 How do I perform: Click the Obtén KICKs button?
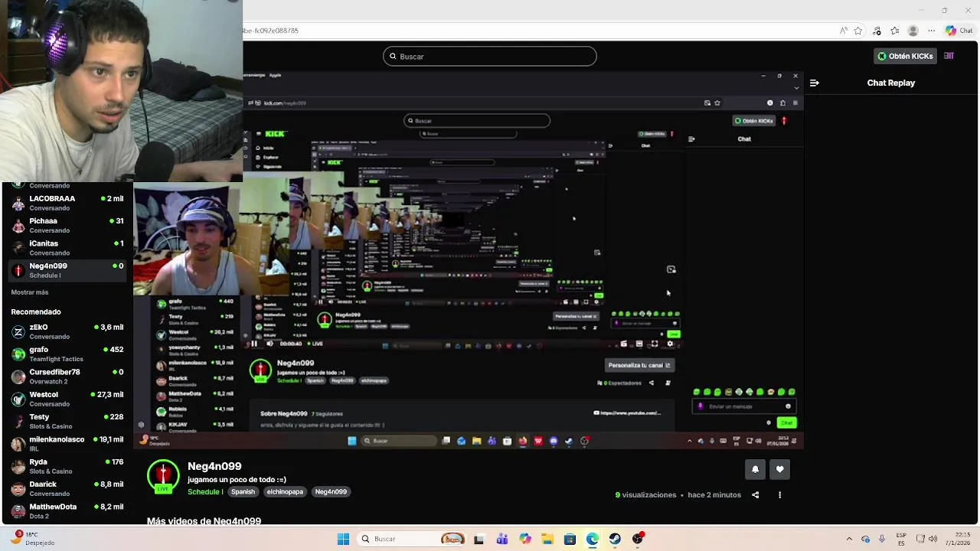coord(906,56)
